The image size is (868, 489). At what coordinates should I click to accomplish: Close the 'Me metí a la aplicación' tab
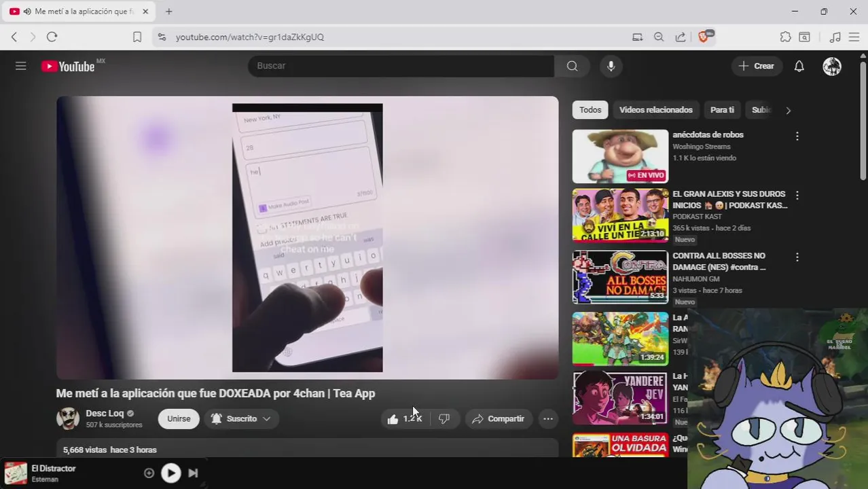145,12
